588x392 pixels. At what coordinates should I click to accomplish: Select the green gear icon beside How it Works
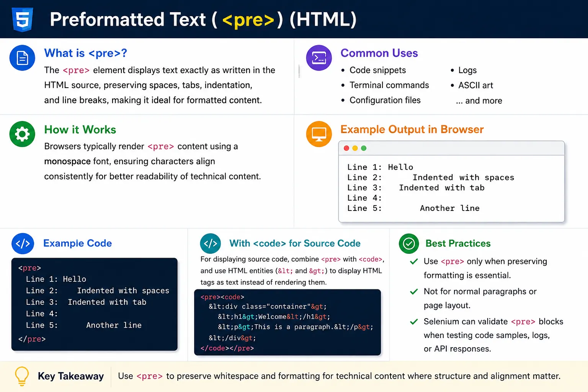point(22,134)
